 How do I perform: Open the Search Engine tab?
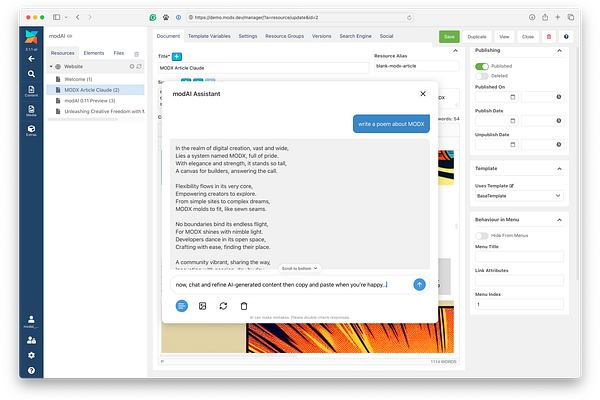pyautogui.click(x=355, y=36)
